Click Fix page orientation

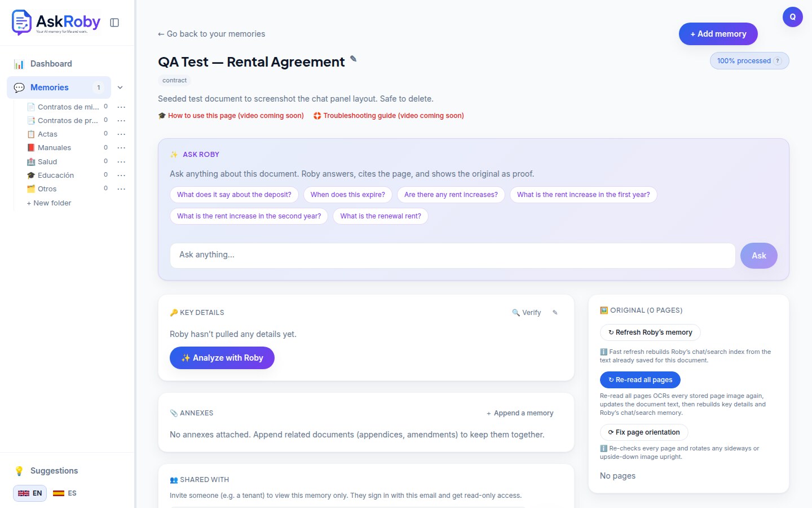click(644, 432)
